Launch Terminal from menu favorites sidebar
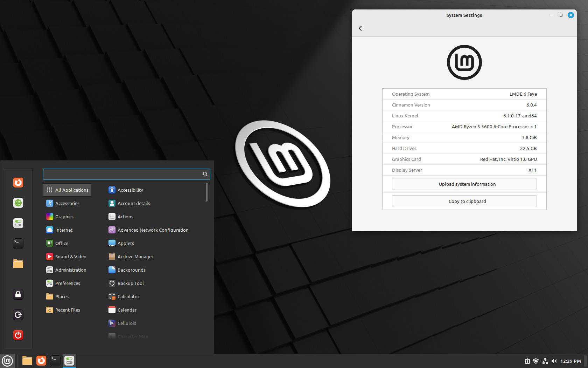The image size is (588, 368). (18, 244)
